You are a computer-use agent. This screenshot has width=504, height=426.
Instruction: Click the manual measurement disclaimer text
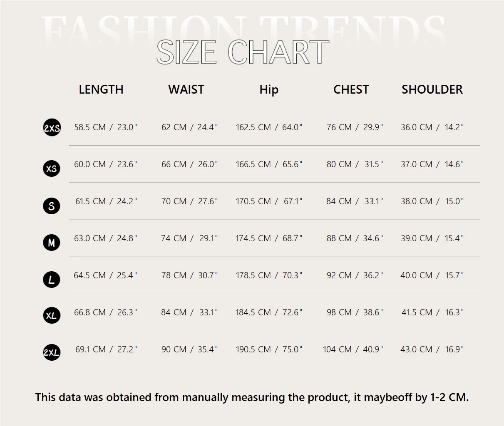(252, 397)
